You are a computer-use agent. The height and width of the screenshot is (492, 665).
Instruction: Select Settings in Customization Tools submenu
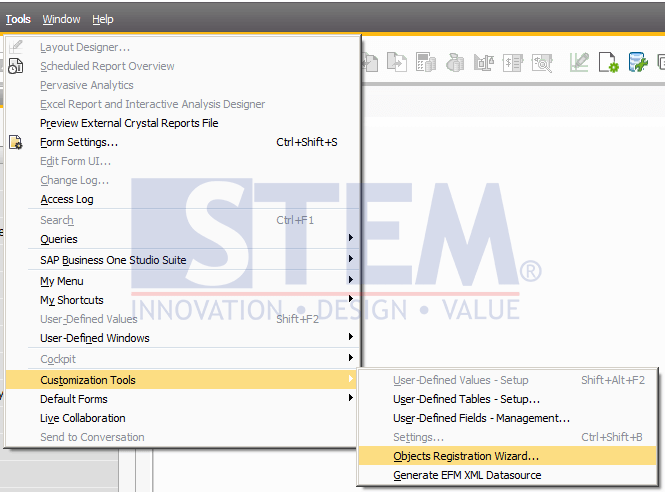tap(508, 437)
